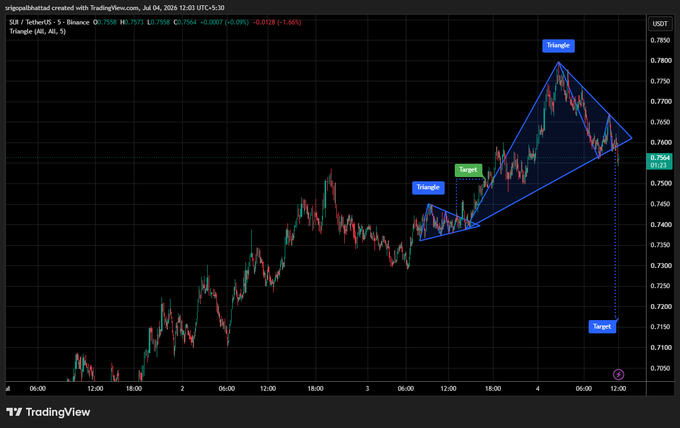The image size is (680, 428).
Task: Click the 0.7050 price axis label
Action: [660, 368]
